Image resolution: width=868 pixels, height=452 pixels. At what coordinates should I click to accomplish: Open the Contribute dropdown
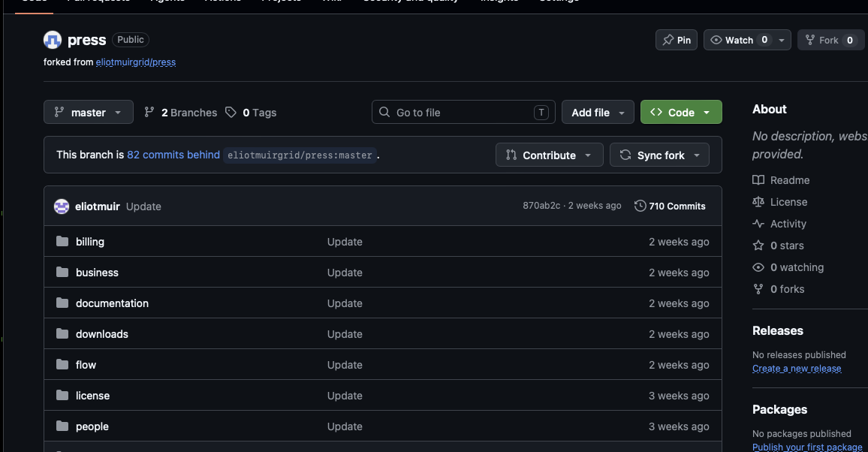pyautogui.click(x=549, y=155)
